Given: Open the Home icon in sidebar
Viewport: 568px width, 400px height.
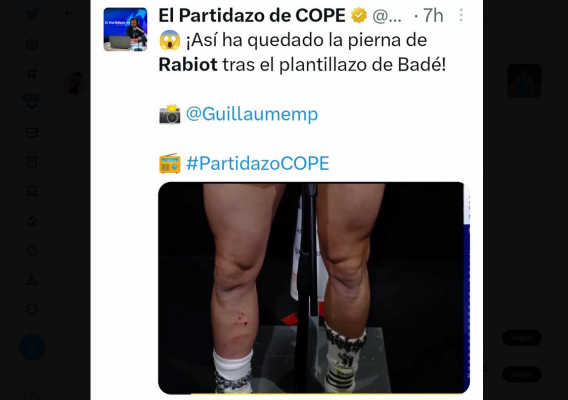Looking at the screenshot, I should [x=32, y=44].
